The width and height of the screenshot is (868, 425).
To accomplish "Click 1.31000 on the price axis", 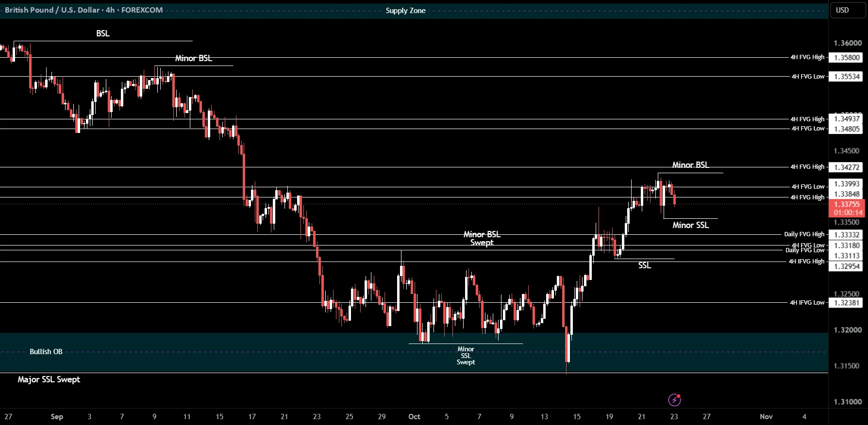I will coord(848,402).
